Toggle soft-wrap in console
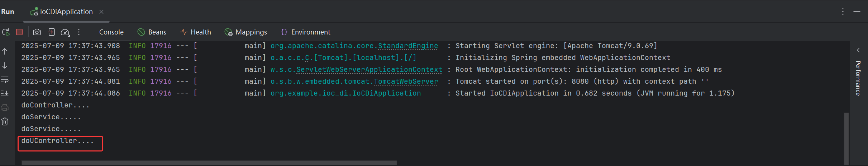The width and height of the screenshot is (868, 166). (5, 79)
